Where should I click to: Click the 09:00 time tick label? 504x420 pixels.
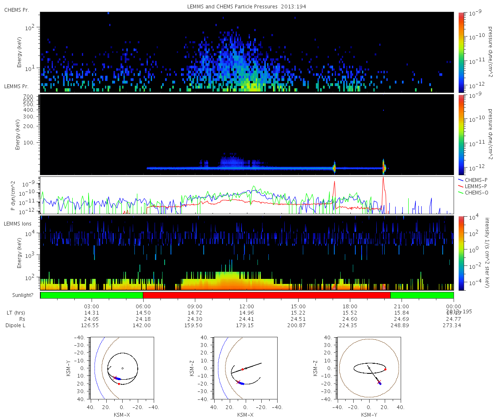pyautogui.click(x=195, y=307)
